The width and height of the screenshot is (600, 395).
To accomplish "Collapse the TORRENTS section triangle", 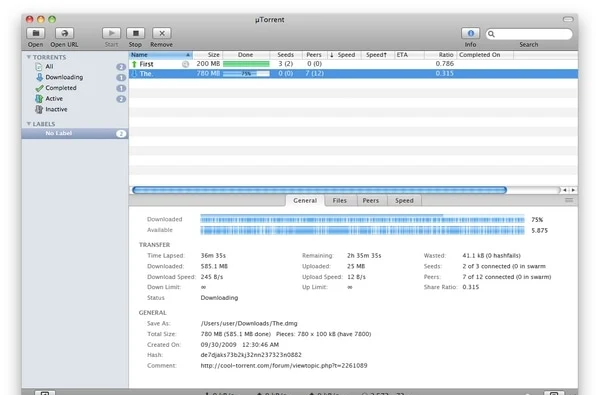I will (29, 57).
